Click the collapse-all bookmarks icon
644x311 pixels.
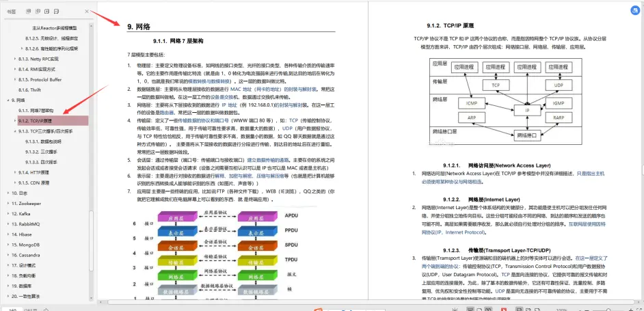tap(38, 12)
